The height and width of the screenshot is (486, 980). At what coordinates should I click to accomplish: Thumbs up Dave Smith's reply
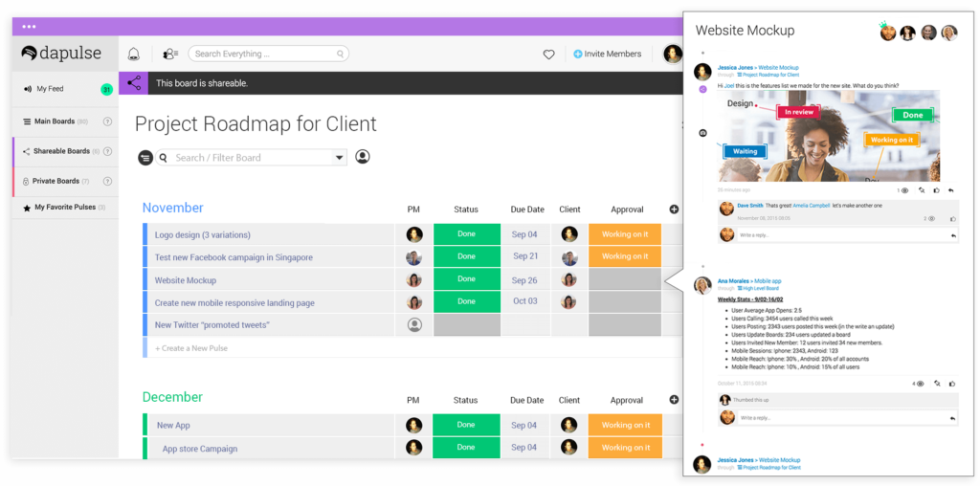tap(951, 219)
